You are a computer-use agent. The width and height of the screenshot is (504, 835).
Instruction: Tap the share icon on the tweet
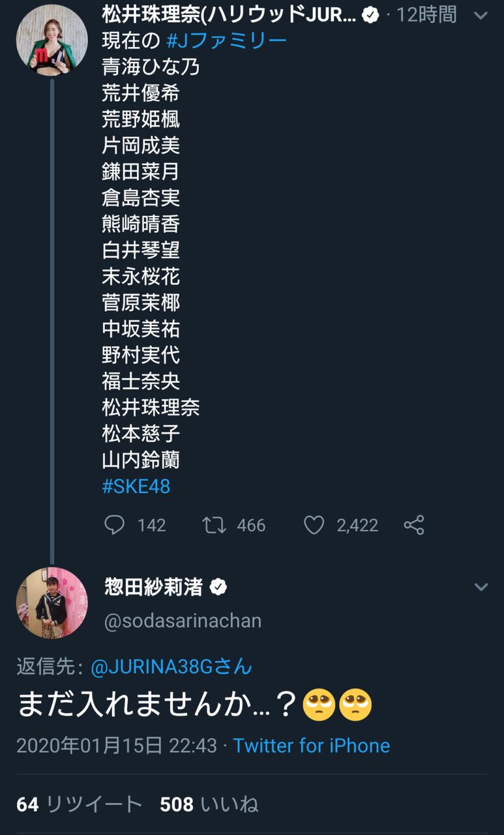tap(414, 525)
